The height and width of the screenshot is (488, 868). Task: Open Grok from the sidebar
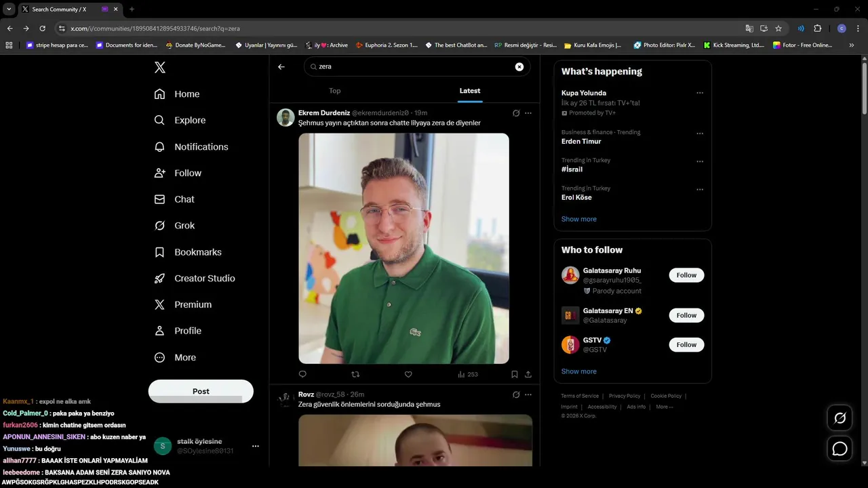pyautogui.click(x=174, y=226)
